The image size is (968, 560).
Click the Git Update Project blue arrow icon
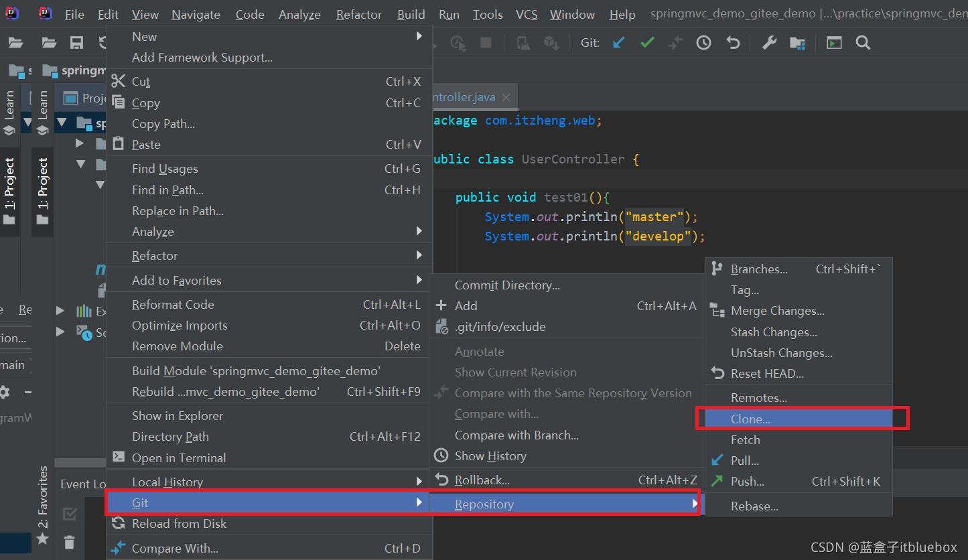point(619,43)
